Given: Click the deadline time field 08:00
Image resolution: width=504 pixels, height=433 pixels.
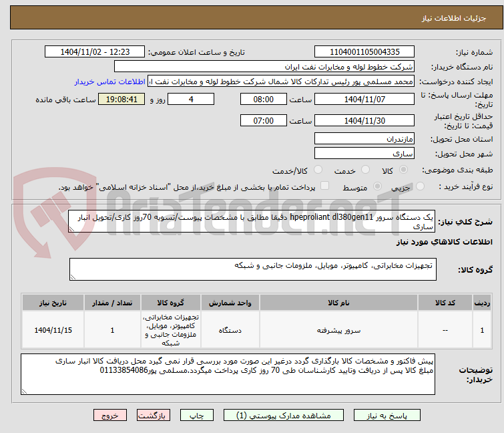Looking at the screenshot, I should tap(264, 99).
